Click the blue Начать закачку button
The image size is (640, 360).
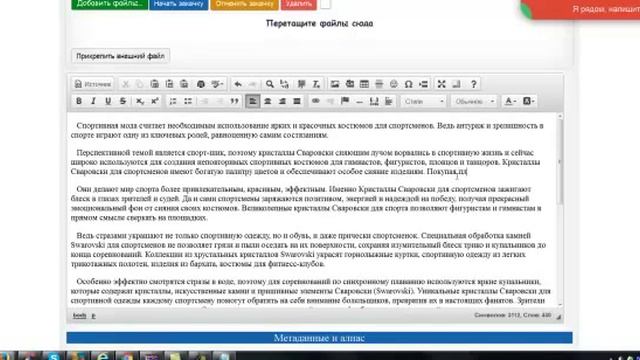pyautogui.click(x=179, y=4)
